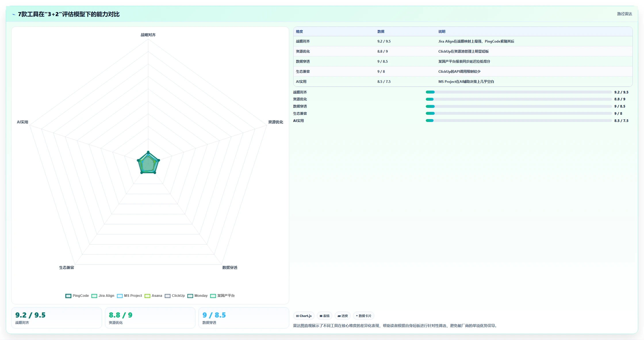Select the 生态兼容 table row label
The height and width of the screenshot is (340, 644).
tap(303, 72)
